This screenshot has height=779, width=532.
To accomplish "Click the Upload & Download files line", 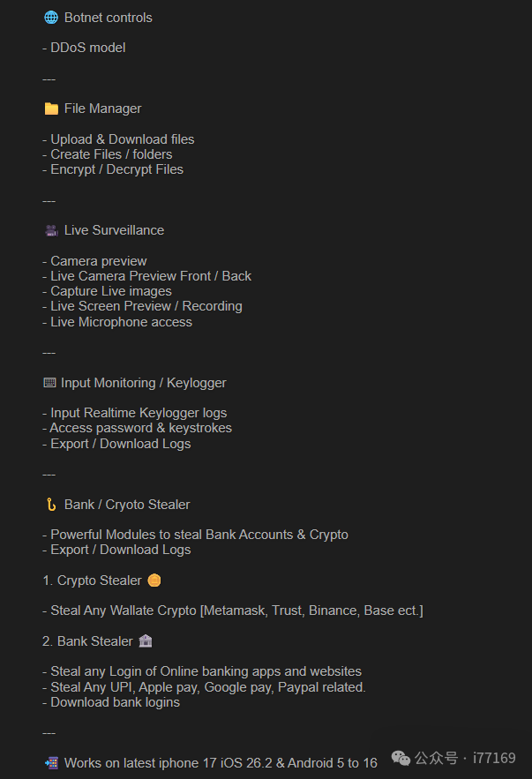I will [118, 139].
